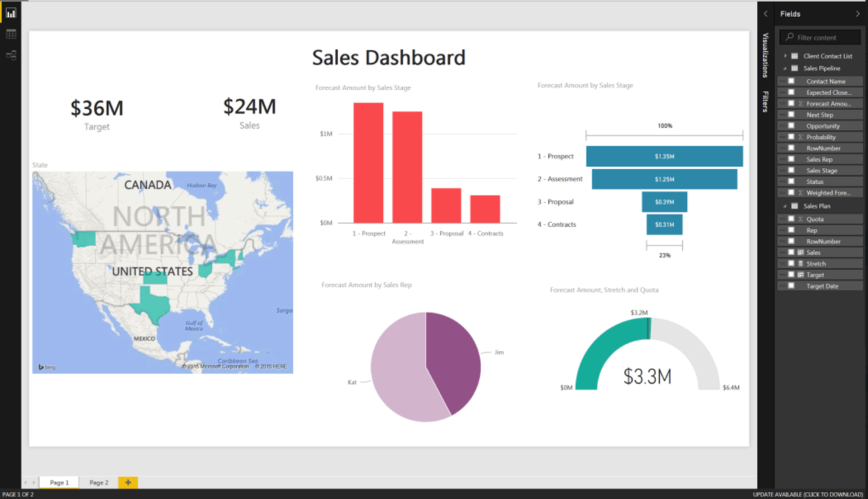Collapse the Sales Plan table
This screenshot has height=499, width=868.
coord(785,206)
